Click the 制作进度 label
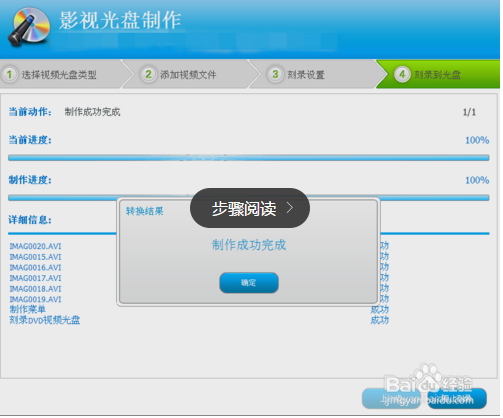 (x=30, y=181)
